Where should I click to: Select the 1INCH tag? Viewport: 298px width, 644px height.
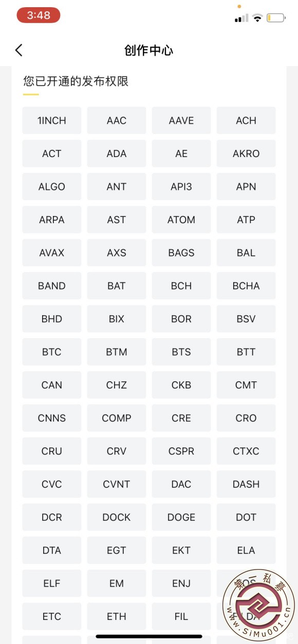coord(52,121)
